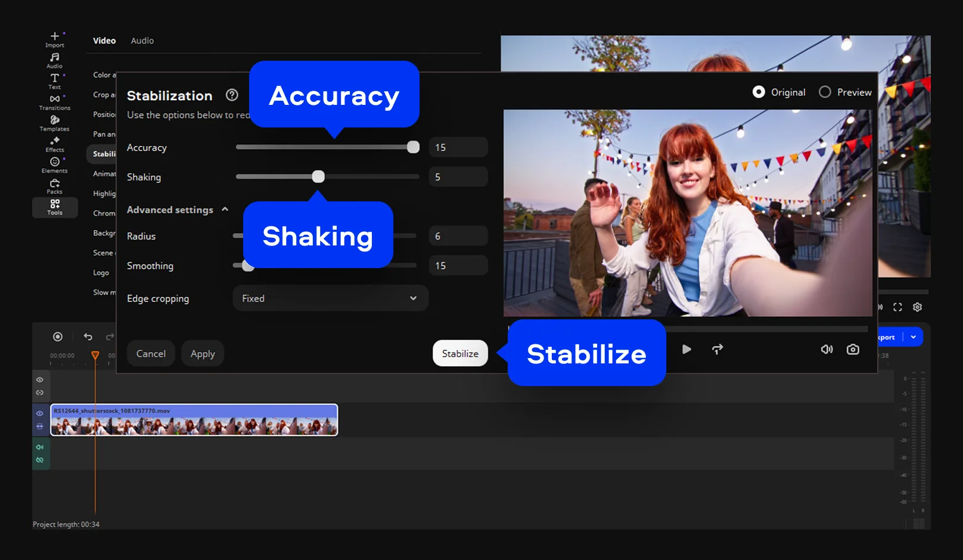
Task: Select the Text tool in sidebar
Action: 54,81
